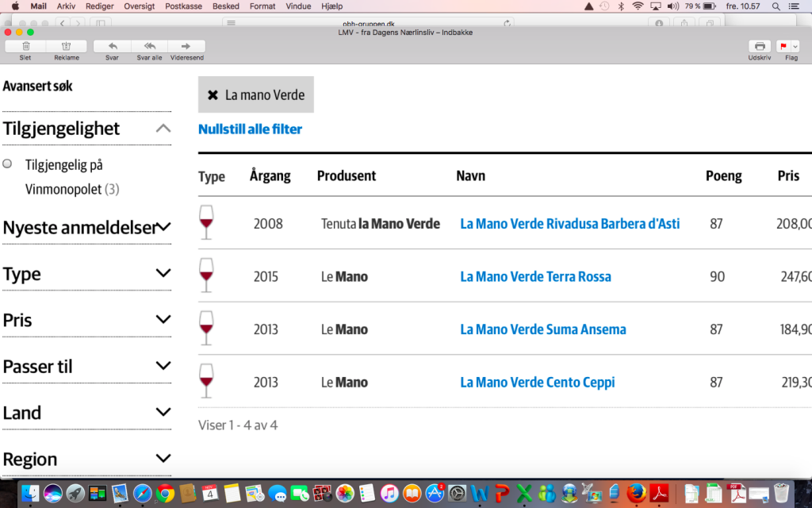Screen dimensions: 812x508
Task: Open La Mano Verde Suma Ansema link
Action: coord(542,329)
